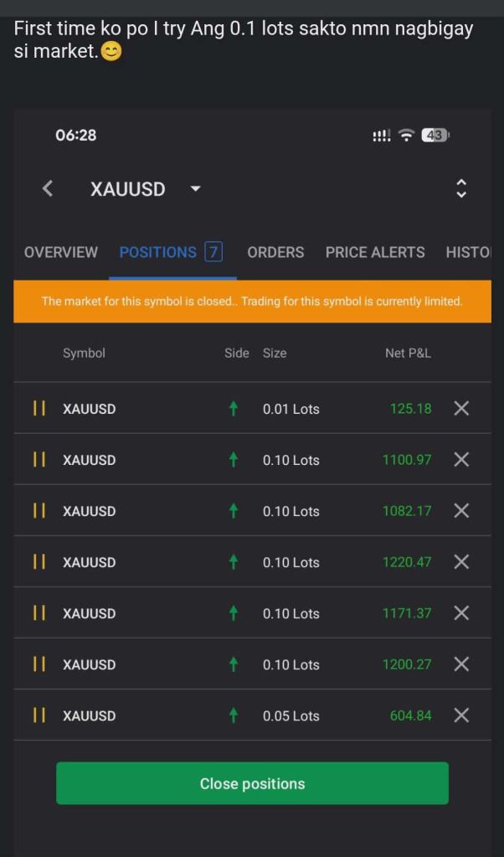Image resolution: width=504 pixels, height=857 pixels.
Task: Tap the pause icon on 0.05 Lots row
Action: [39, 715]
